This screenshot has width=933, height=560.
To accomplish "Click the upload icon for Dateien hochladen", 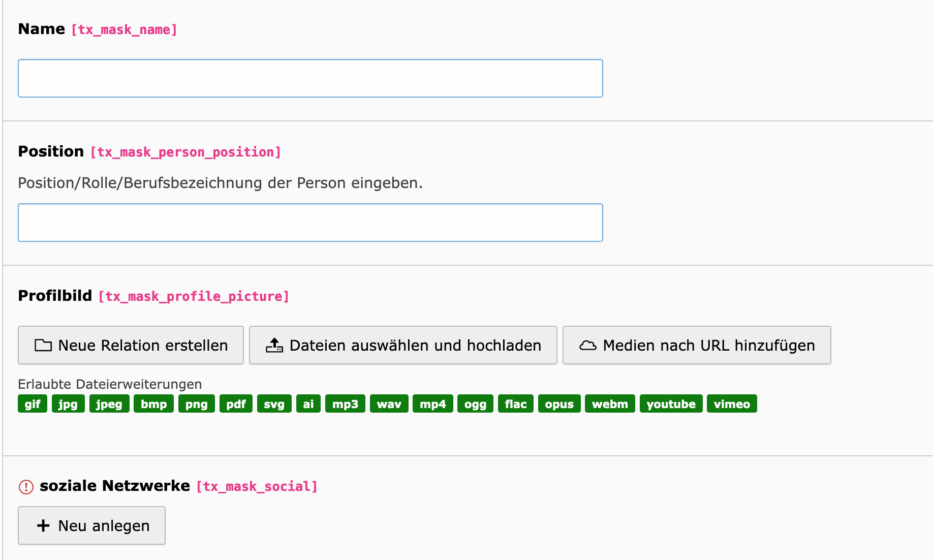I will click(274, 346).
